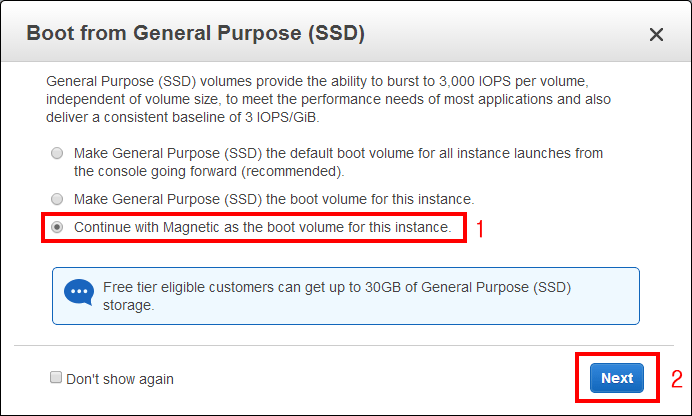Click the red annotation number 2

[x=677, y=379]
